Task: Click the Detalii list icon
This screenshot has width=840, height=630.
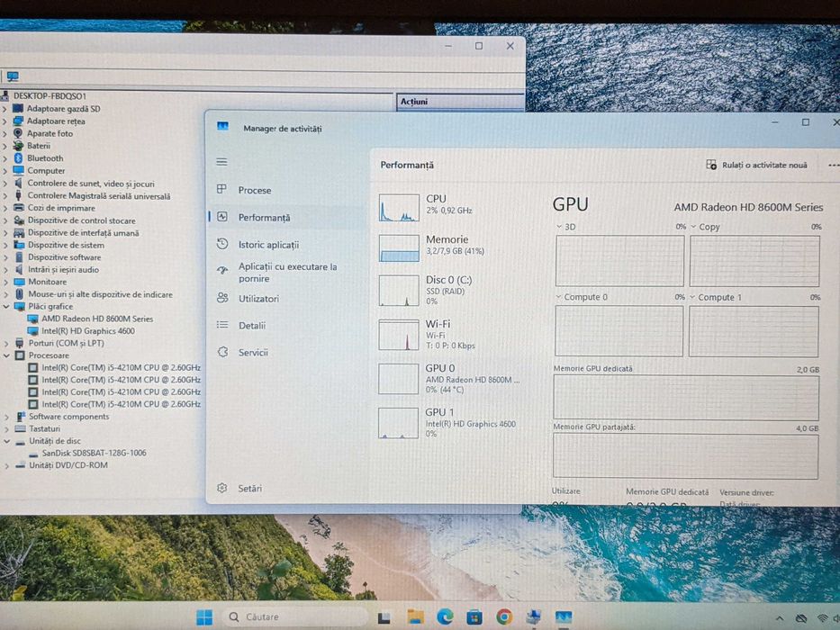Action: [222, 325]
